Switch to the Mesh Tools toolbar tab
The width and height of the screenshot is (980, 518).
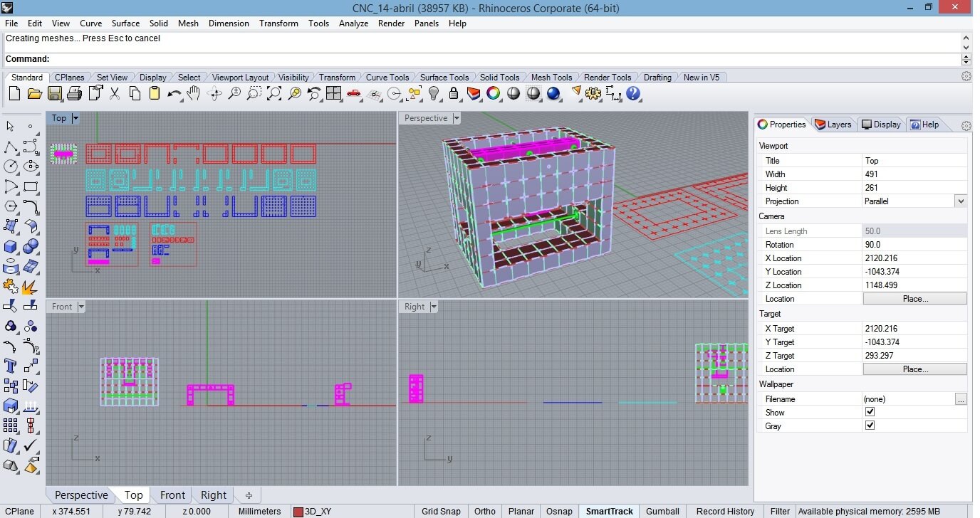pyautogui.click(x=551, y=77)
